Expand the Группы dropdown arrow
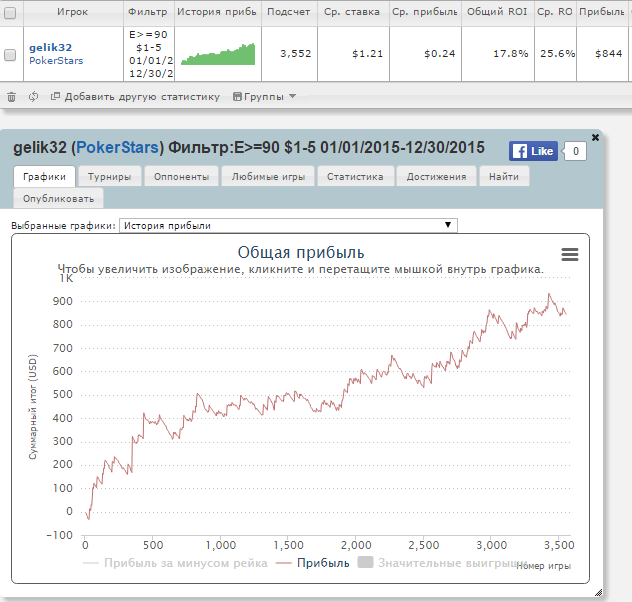Screen dimensions: 632x602 293,96
